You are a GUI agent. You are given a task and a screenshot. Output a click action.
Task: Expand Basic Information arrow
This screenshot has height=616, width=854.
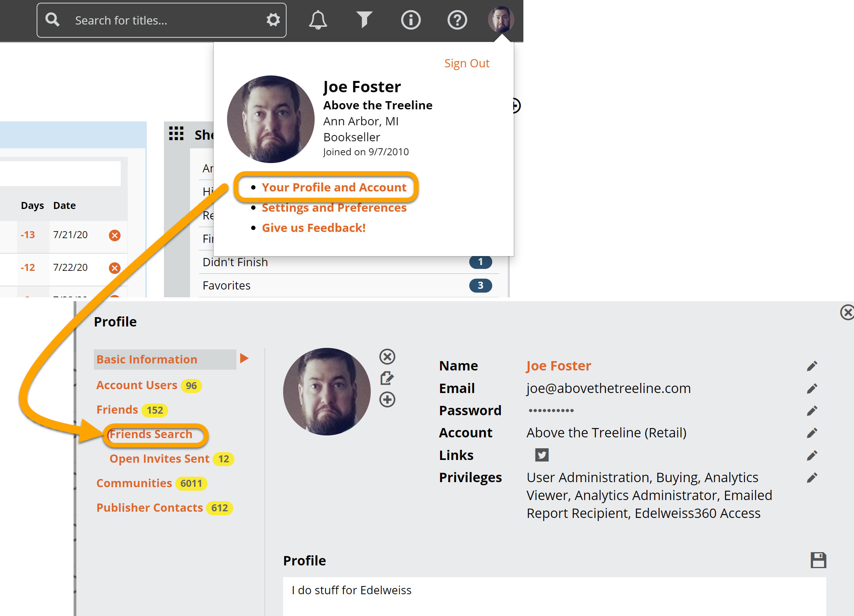tap(244, 358)
